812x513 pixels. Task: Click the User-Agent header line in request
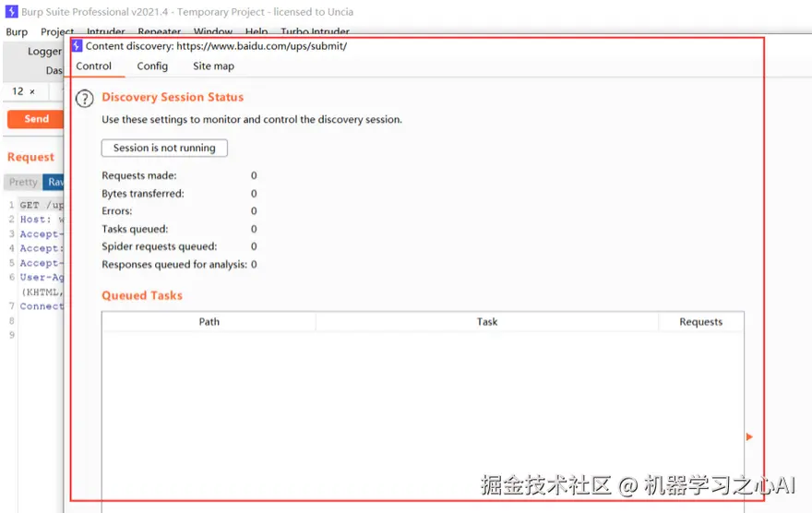click(42, 278)
